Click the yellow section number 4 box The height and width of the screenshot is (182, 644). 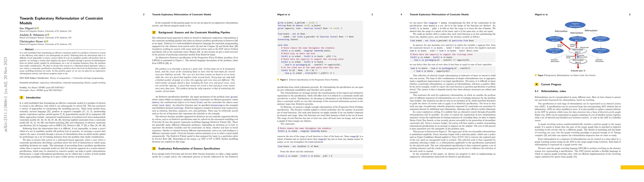536,84
